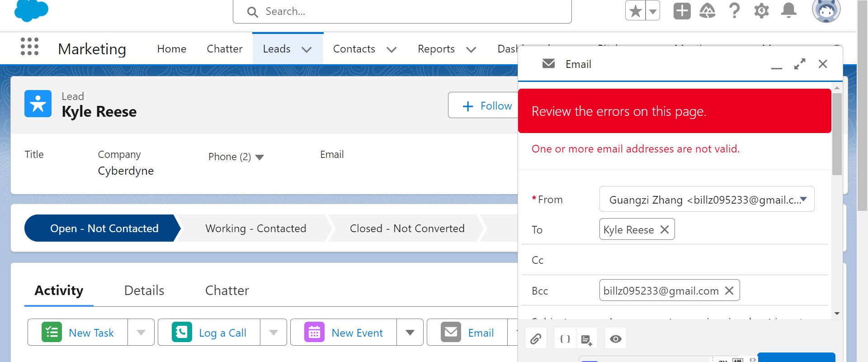Click the Favorites star icon

[636, 11]
